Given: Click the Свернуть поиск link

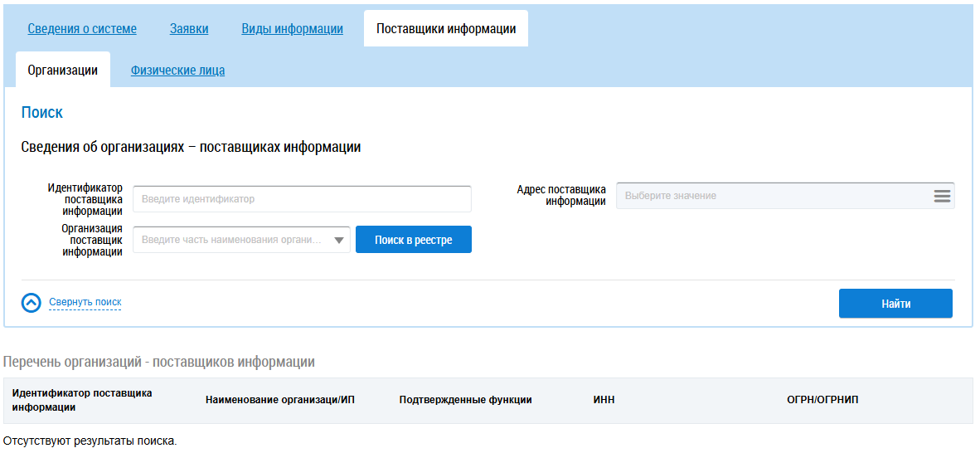Looking at the screenshot, I should (x=85, y=303).
